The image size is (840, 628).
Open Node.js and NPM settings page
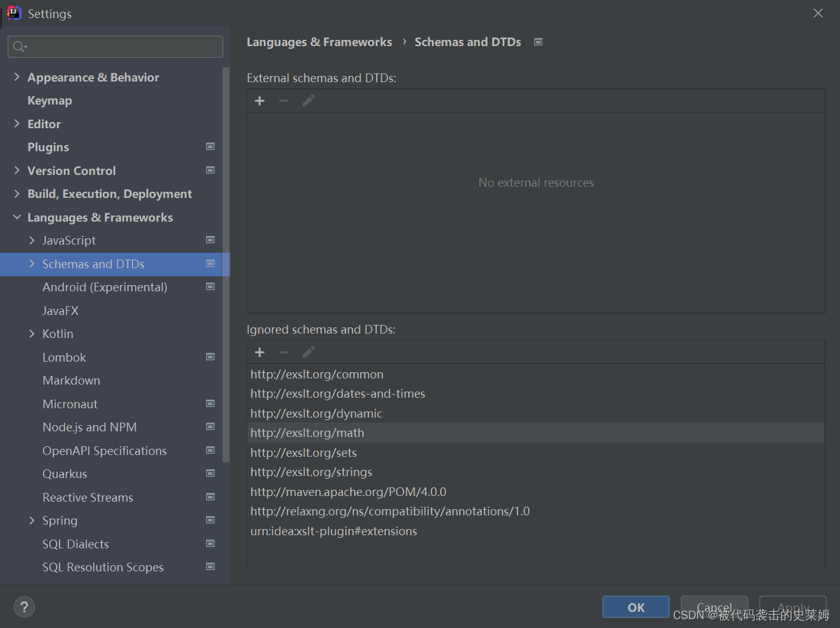pos(90,428)
